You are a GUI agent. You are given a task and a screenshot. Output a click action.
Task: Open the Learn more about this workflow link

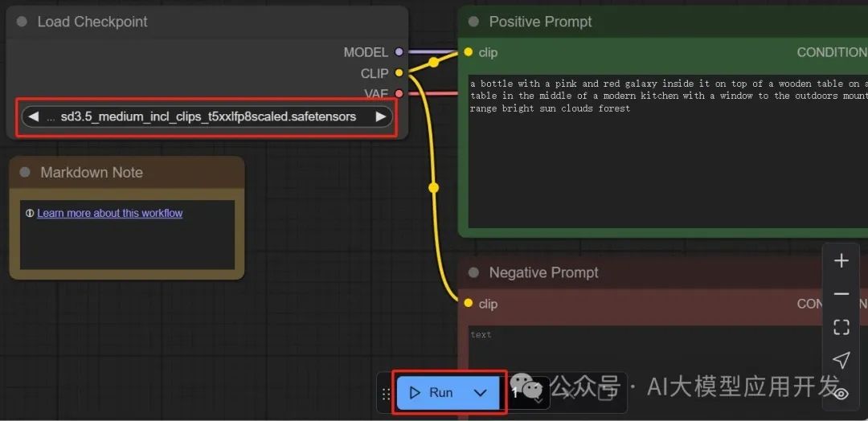(109, 213)
